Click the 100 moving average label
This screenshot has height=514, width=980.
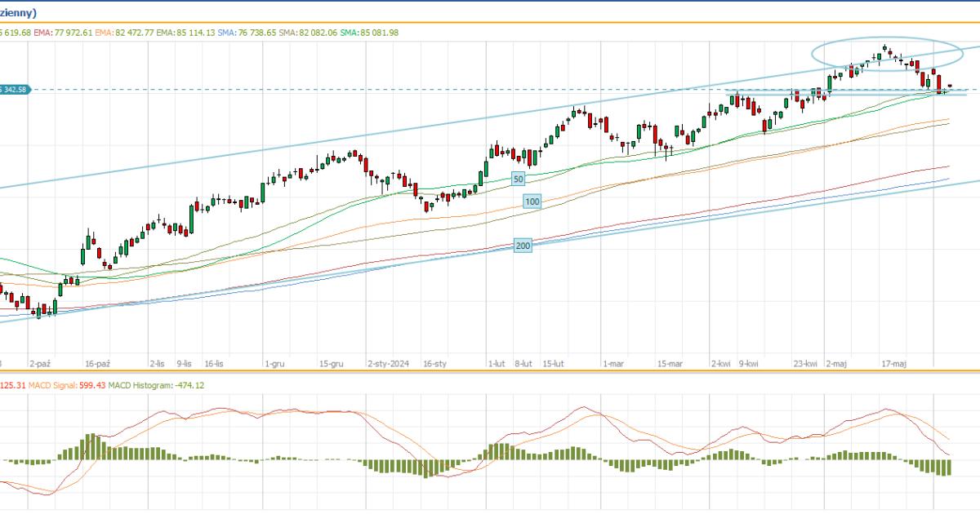[x=532, y=201]
